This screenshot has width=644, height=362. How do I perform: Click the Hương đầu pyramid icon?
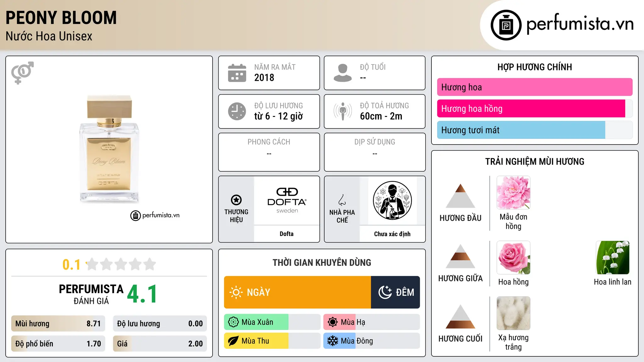click(x=460, y=196)
